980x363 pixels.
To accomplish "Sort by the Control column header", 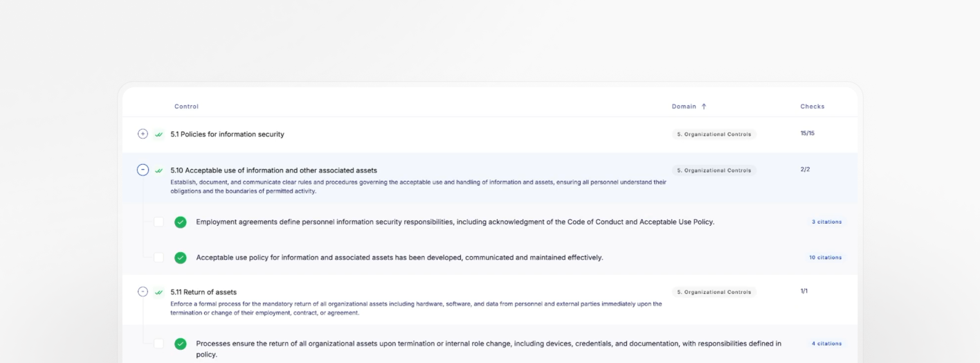I will 186,107.
